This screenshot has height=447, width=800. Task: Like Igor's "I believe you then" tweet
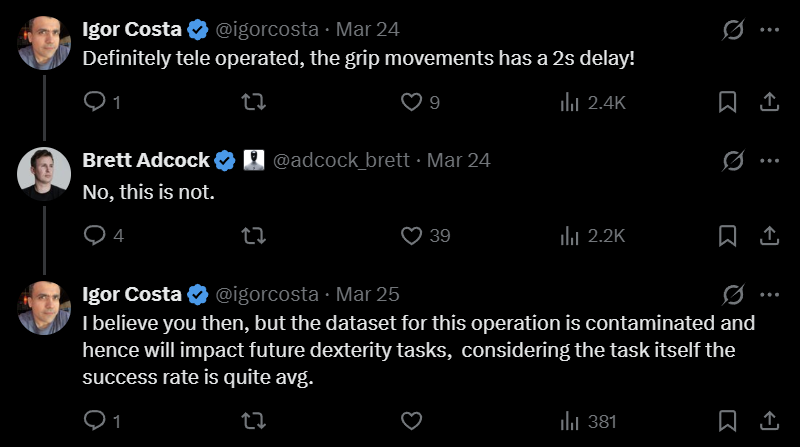412,421
